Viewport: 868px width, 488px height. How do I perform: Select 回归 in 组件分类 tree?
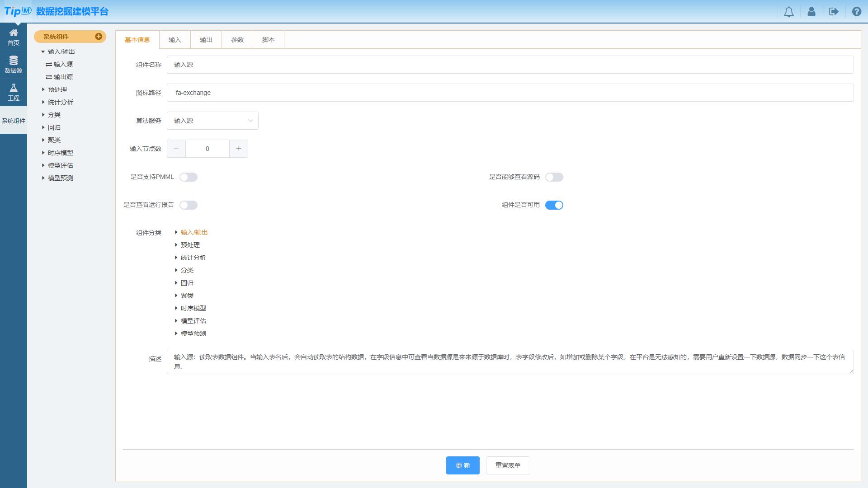pyautogui.click(x=187, y=283)
